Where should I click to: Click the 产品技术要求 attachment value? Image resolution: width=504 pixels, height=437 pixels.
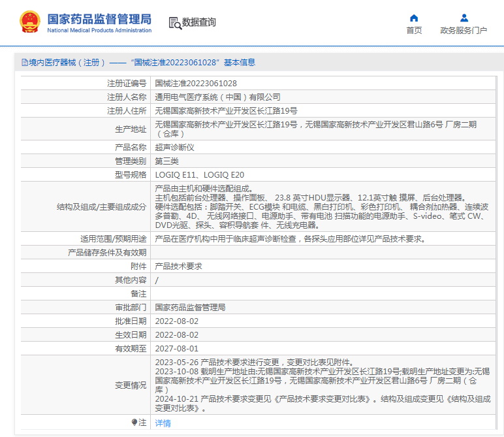178,267
